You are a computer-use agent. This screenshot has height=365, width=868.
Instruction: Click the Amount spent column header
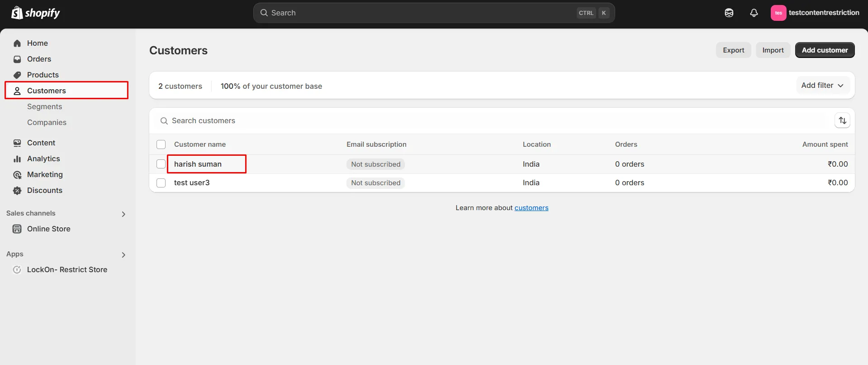[x=825, y=144]
